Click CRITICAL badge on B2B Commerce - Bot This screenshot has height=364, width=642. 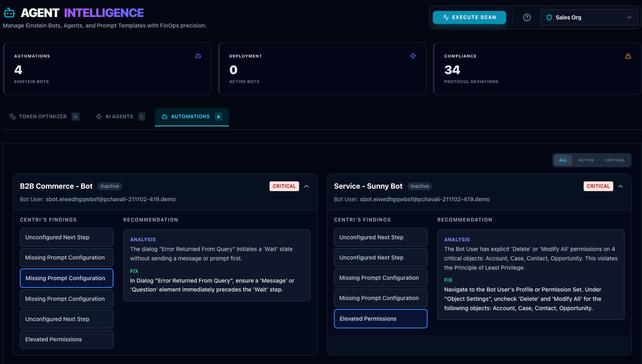pyautogui.click(x=284, y=186)
